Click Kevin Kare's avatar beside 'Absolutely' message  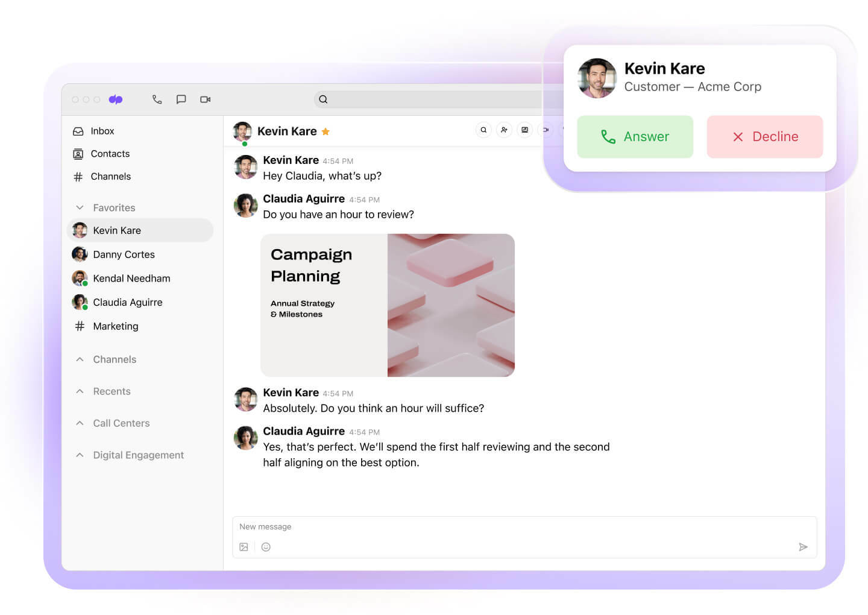click(x=245, y=400)
